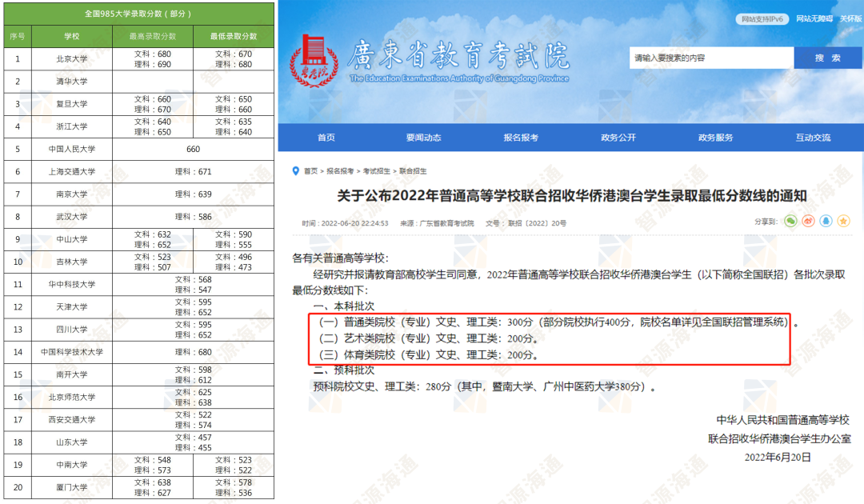Image resolution: width=864 pixels, height=504 pixels.
Task: Click the notice headline 关于公布2022年普通高等学校联合招收…
Action: pos(572,195)
